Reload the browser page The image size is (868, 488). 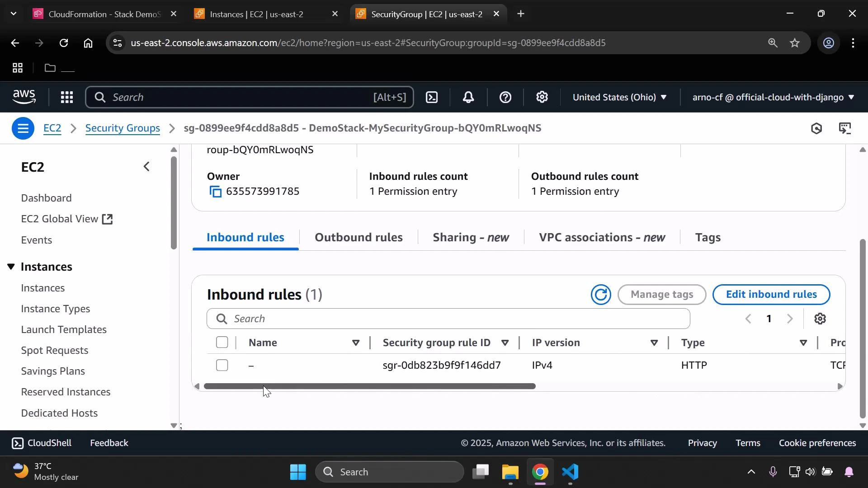(64, 43)
